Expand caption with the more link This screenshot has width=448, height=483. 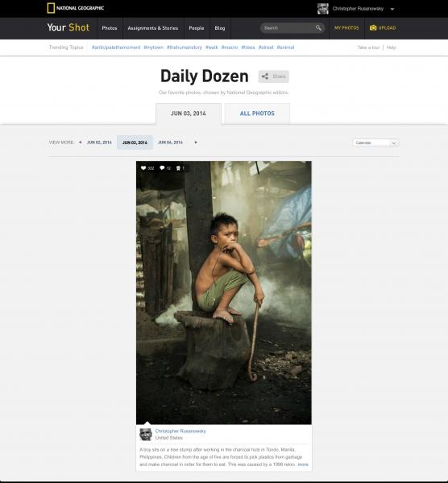[303, 464]
